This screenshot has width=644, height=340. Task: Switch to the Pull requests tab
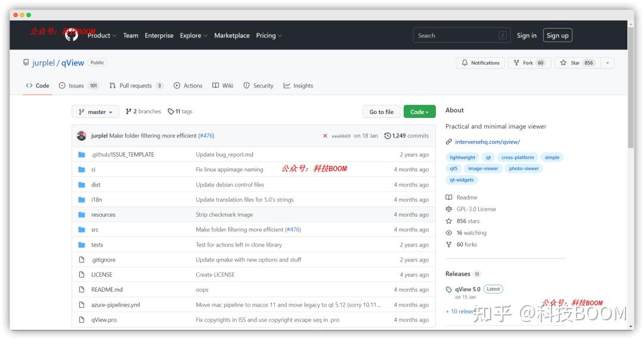(x=136, y=85)
